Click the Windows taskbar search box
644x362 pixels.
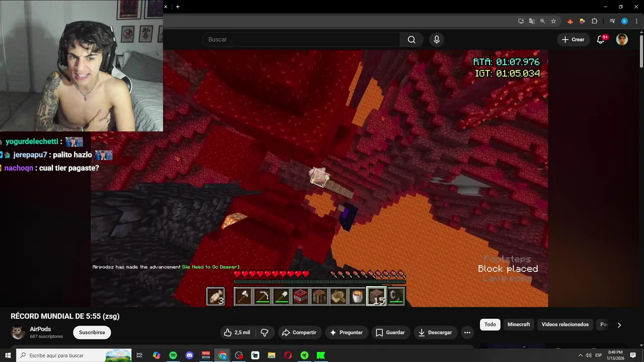(x=74, y=355)
